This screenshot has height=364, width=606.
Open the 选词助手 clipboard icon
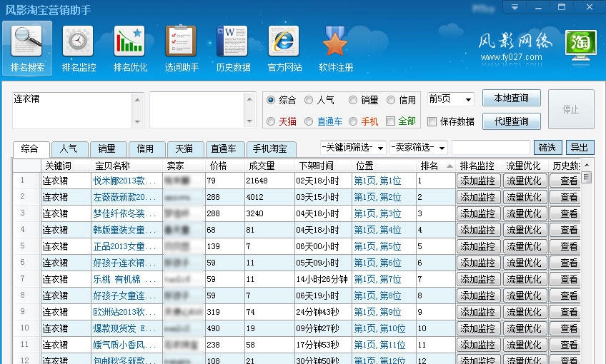tap(181, 41)
